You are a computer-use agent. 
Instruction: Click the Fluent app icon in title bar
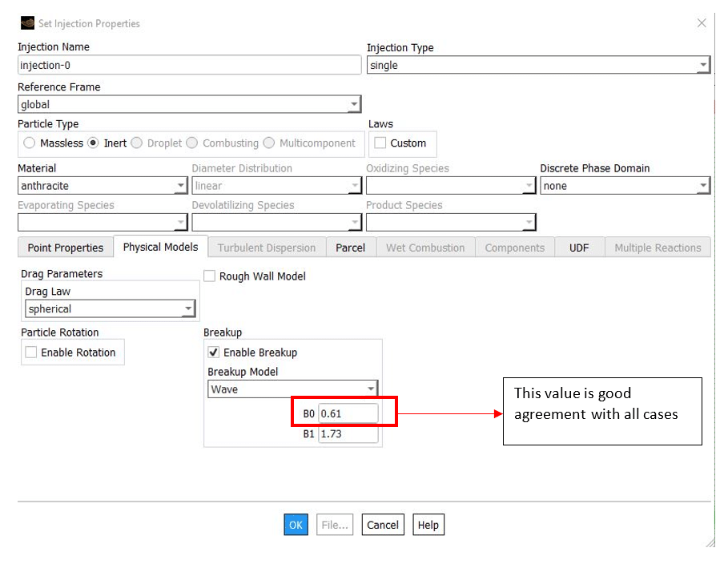pyautogui.click(x=27, y=23)
